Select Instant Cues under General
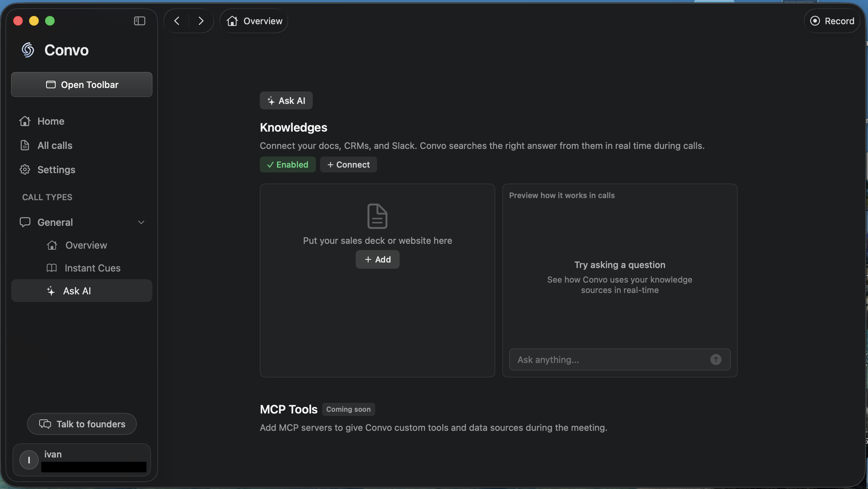 click(x=92, y=268)
